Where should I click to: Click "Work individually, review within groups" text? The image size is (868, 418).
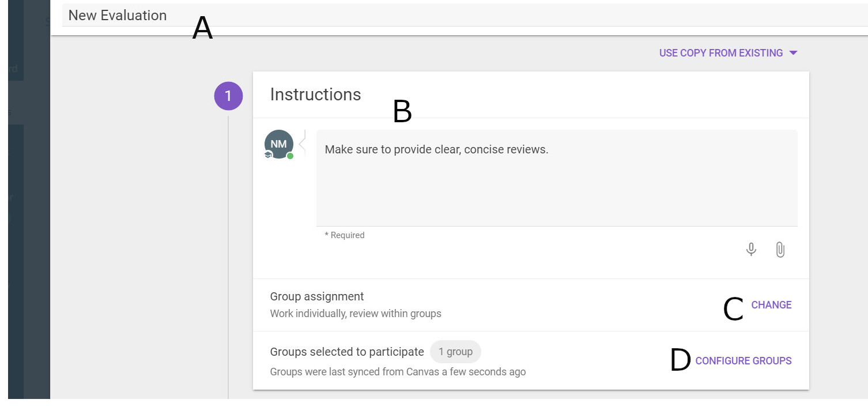coord(356,314)
